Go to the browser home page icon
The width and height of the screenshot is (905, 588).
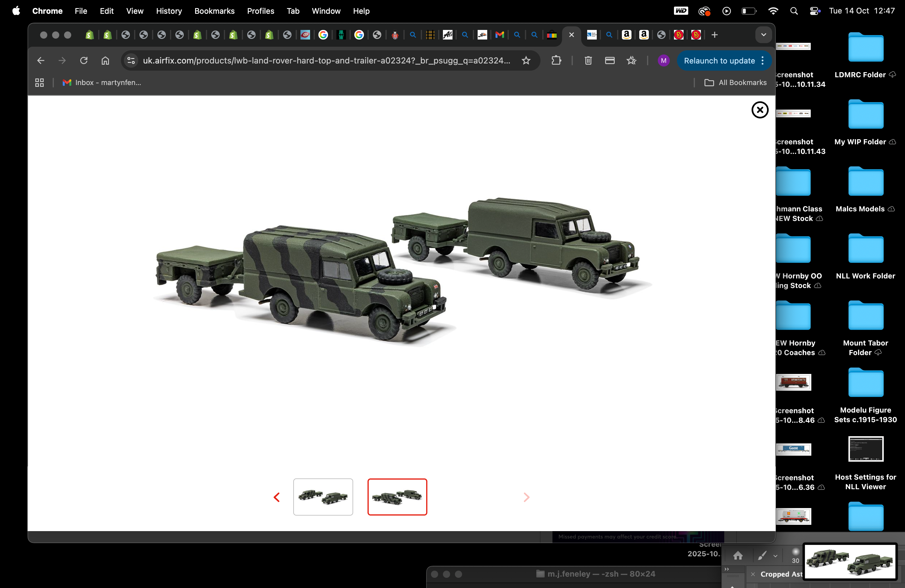coord(105,60)
